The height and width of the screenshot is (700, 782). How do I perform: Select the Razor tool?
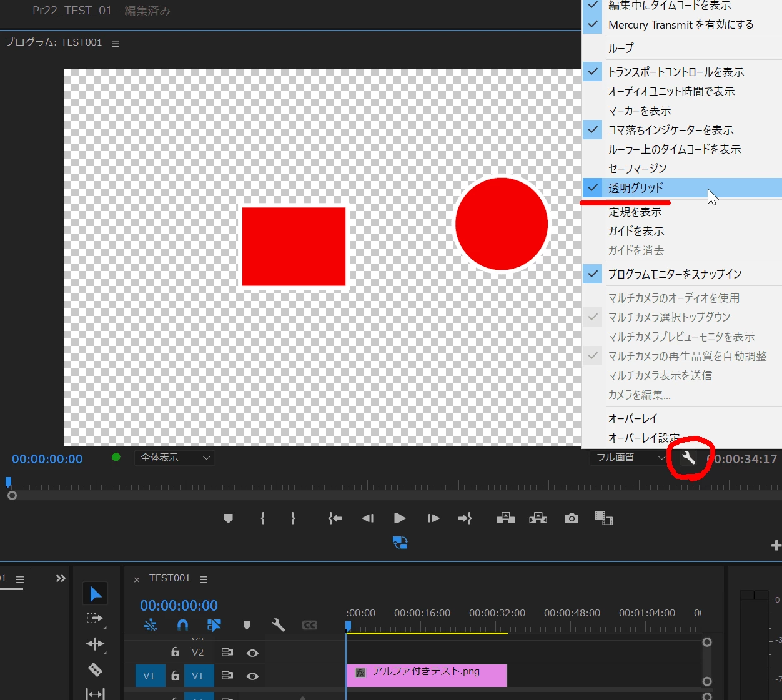click(x=95, y=669)
